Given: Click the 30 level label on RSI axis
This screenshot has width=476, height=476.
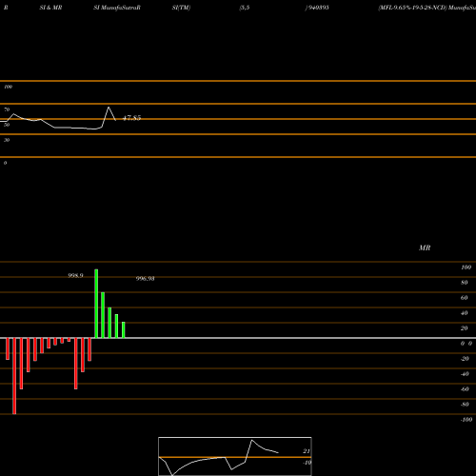Looking at the screenshot, I should (x=7, y=140).
